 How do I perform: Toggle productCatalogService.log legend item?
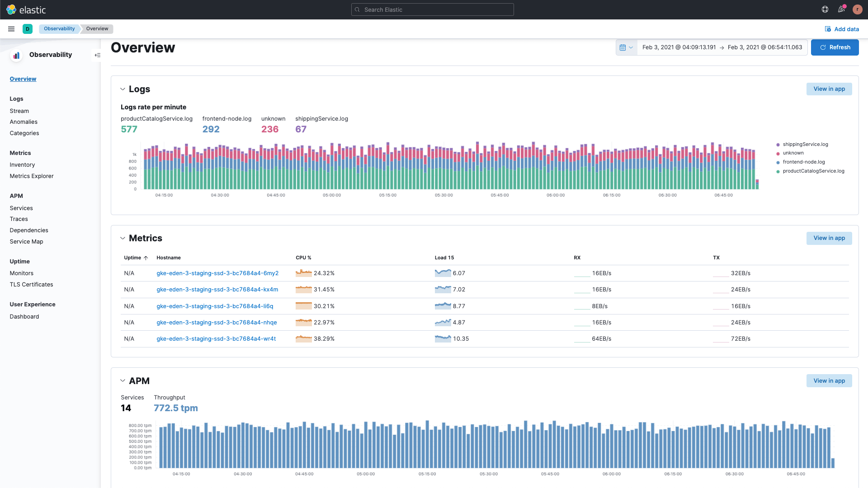(813, 171)
